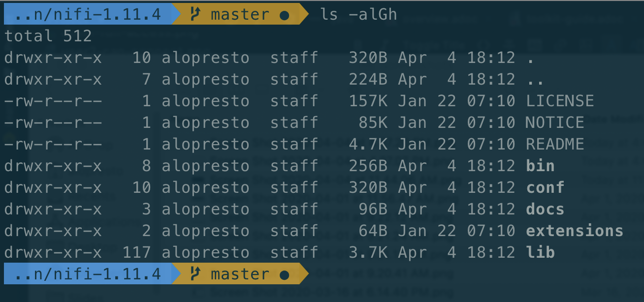This screenshot has width=644, height=302.
Task: Click the dirty-status dot in the ls command prompt
Action: (x=284, y=15)
